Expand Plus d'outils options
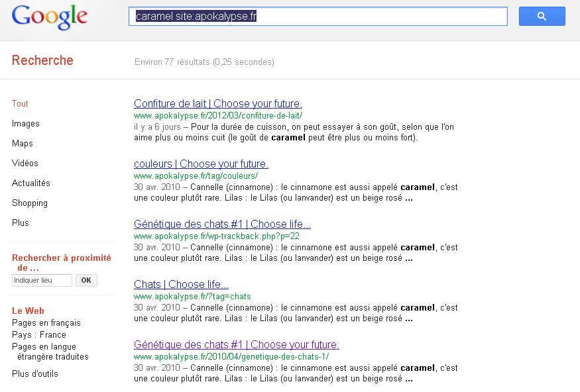Screen dimensions: 580x392 [34, 373]
